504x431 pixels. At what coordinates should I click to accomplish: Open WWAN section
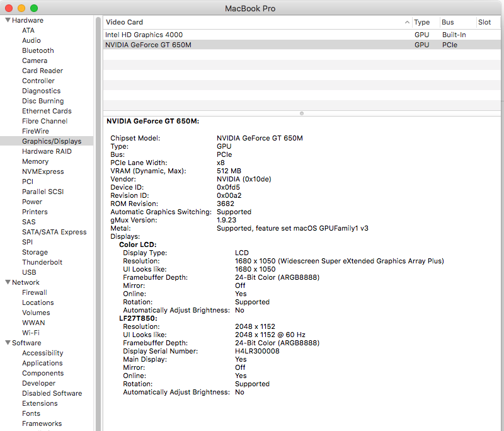pos(33,323)
